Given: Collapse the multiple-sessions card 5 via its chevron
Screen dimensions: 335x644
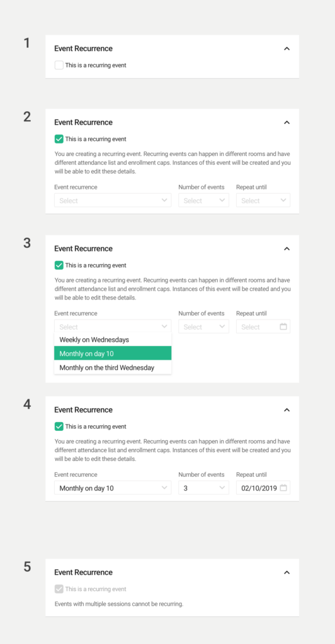Looking at the screenshot, I should click(x=287, y=572).
